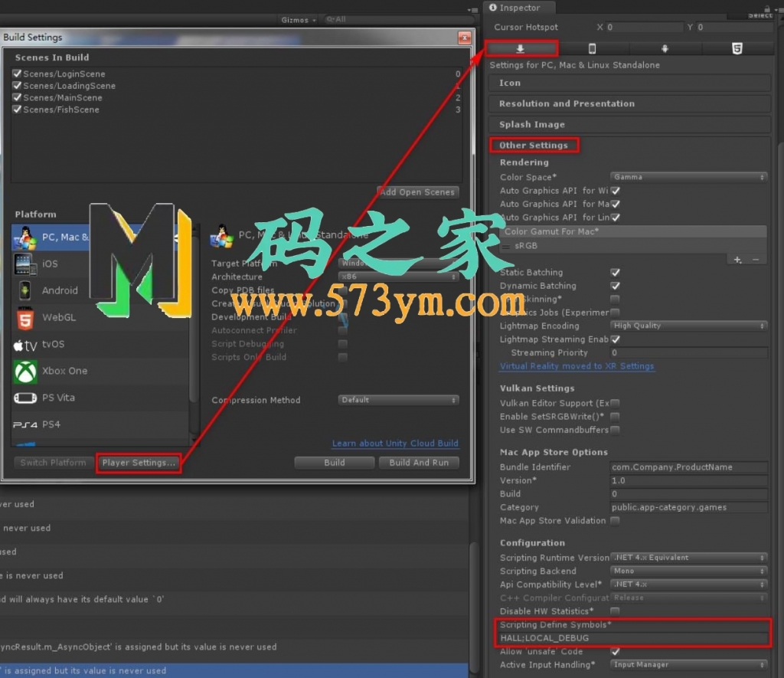Toggle the Scenes/LoadingScene checkbox

click(x=17, y=86)
